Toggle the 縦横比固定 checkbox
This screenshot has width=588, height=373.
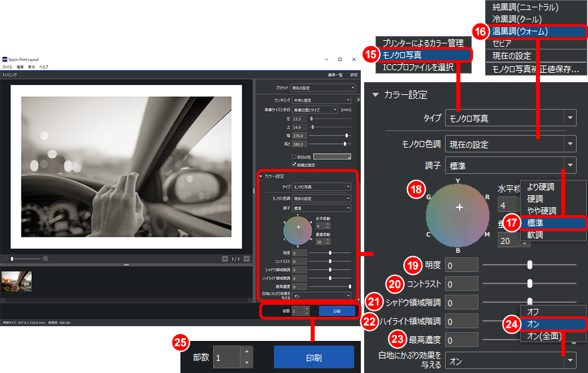tap(293, 163)
